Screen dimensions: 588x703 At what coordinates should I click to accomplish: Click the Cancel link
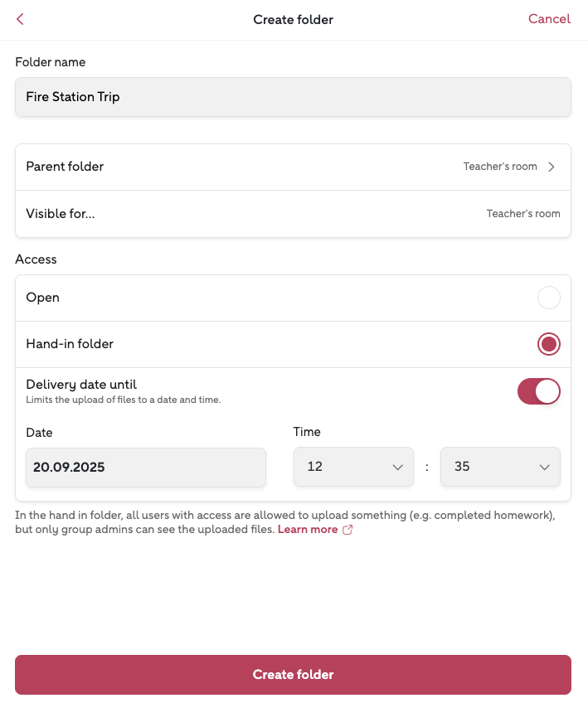(x=549, y=19)
